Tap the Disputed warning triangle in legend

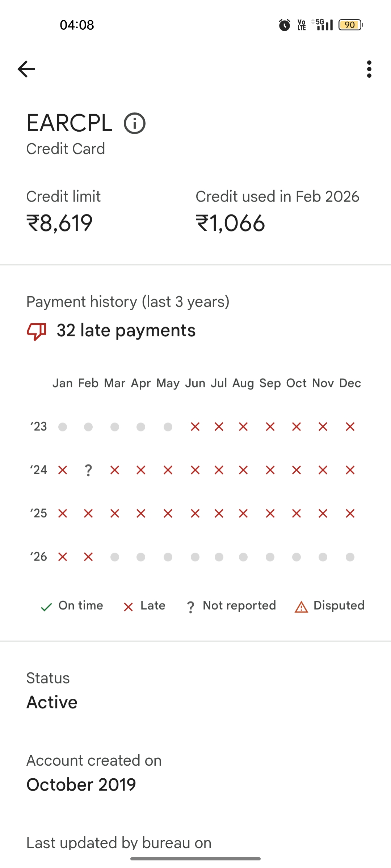301,607
